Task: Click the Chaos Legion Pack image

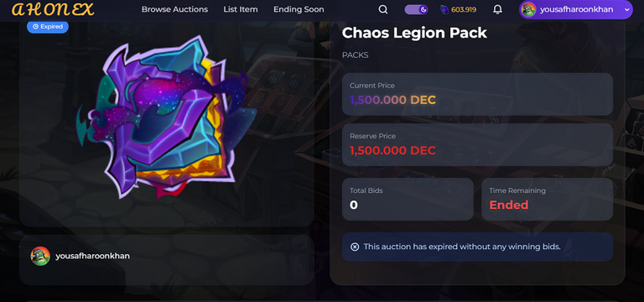Action: (x=166, y=117)
